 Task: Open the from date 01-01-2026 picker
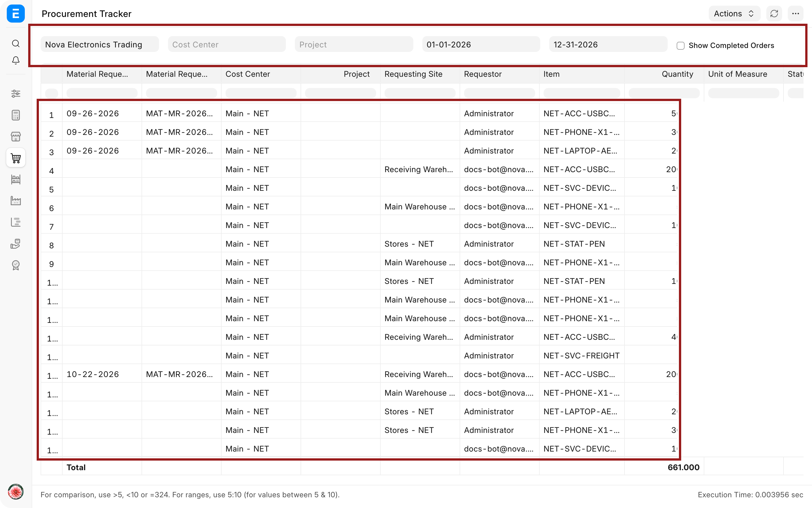481,44
